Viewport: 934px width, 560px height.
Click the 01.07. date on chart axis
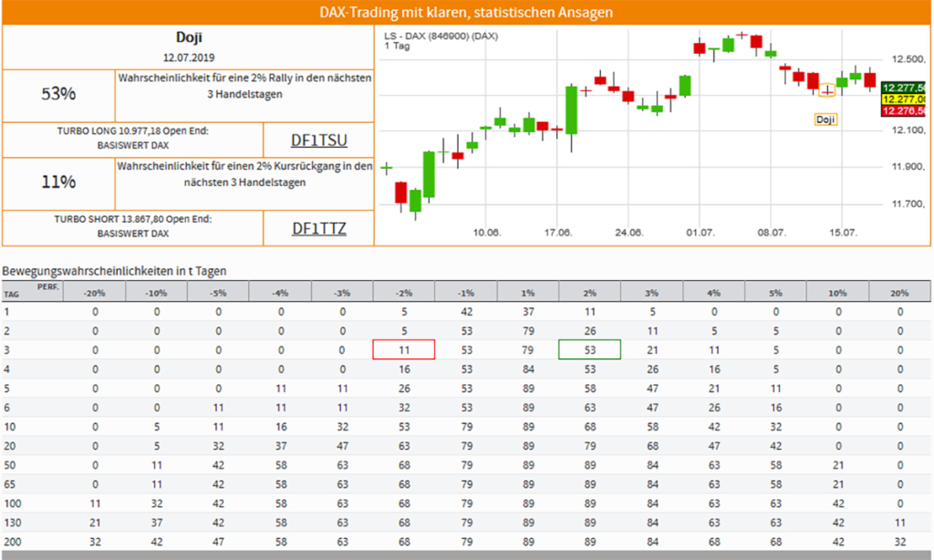pyautogui.click(x=700, y=233)
